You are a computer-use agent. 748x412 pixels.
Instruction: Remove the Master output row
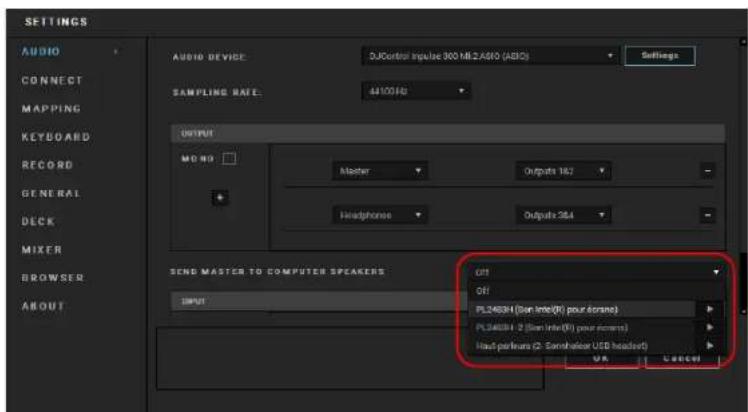708,171
